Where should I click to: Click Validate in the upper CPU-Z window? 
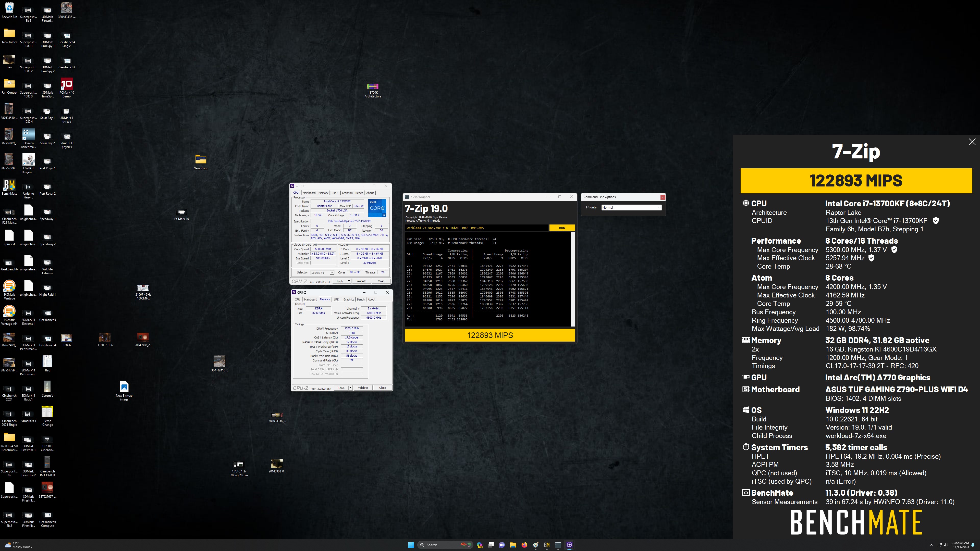point(361,281)
